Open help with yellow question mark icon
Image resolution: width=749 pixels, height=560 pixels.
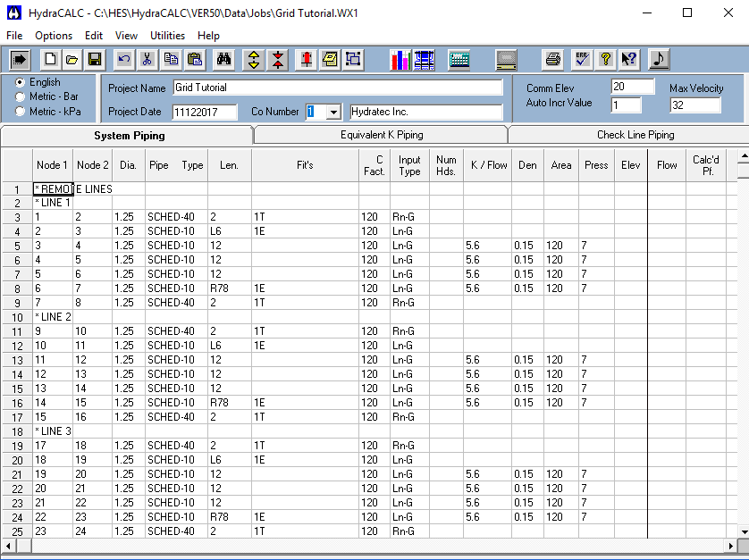(606, 59)
